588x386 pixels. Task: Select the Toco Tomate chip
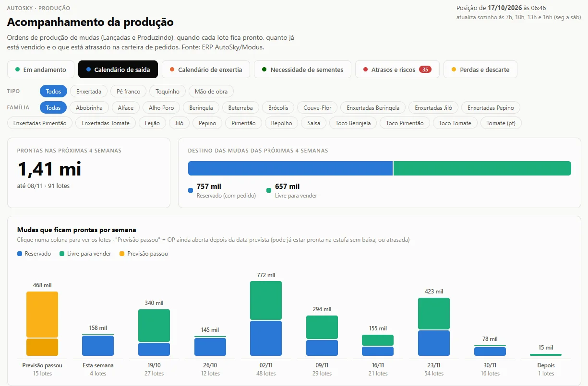[455, 123]
